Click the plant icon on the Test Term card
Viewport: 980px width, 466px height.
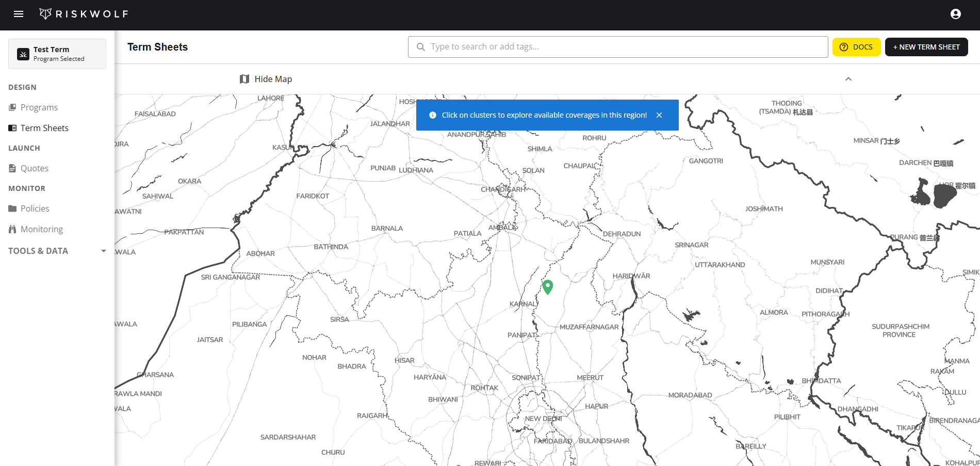tap(23, 54)
